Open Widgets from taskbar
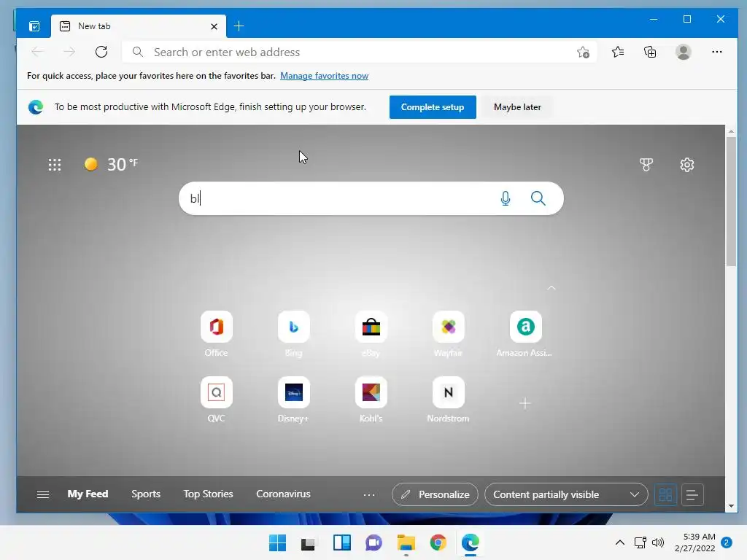The width and height of the screenshot is (747, 560). (341, 542)
